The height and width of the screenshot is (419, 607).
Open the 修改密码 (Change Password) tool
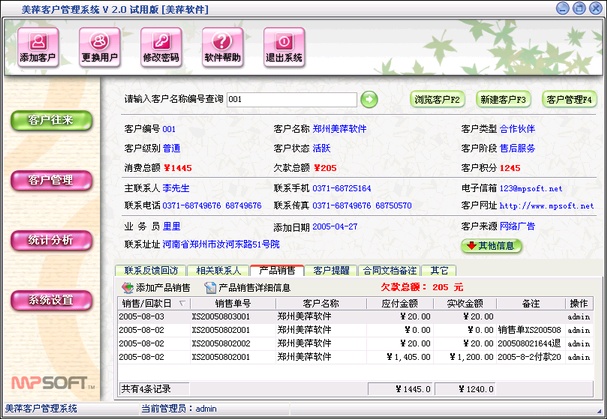click(162, 45)
